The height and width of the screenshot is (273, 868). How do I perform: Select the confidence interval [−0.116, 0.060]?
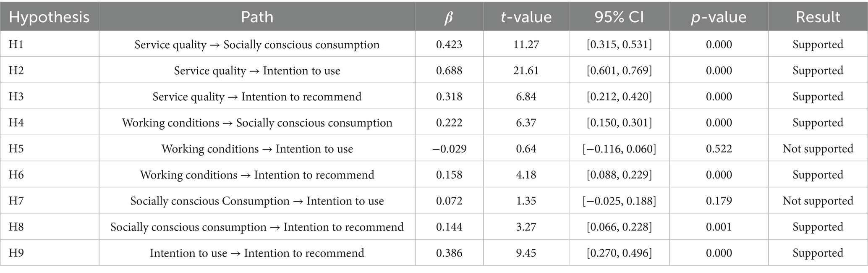pos(619,148)
